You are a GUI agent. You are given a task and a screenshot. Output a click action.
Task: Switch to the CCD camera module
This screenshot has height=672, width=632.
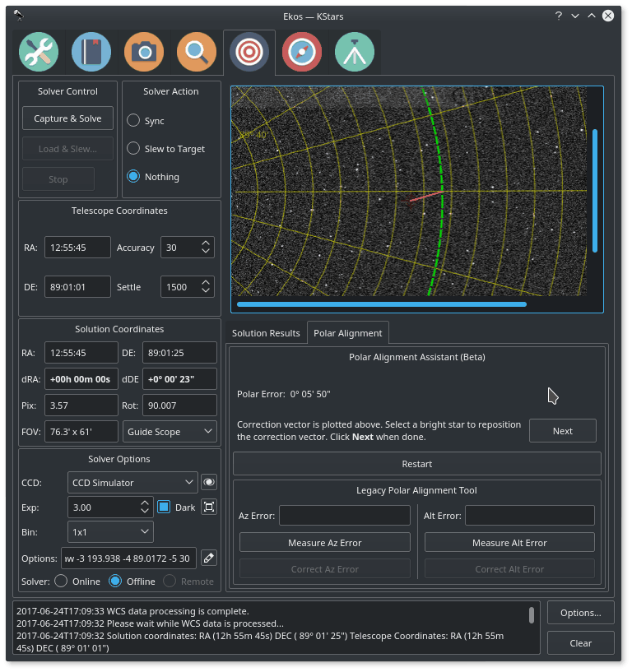coord(144,53)
